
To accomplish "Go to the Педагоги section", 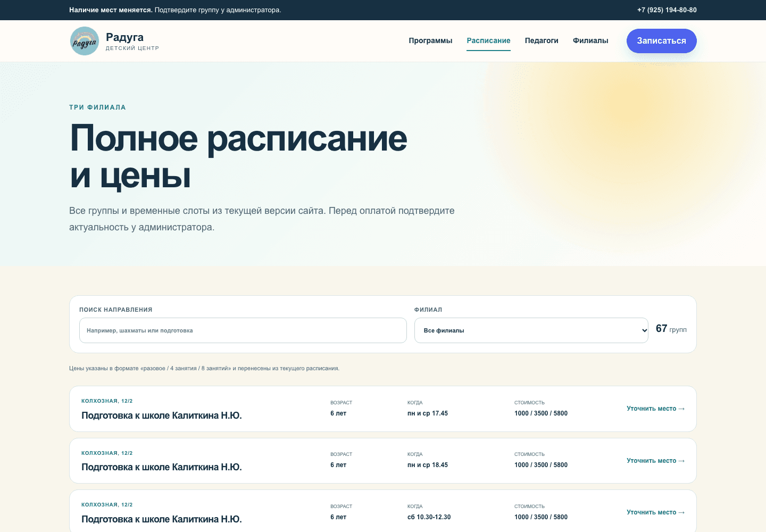I will click(x=542, y=40).
